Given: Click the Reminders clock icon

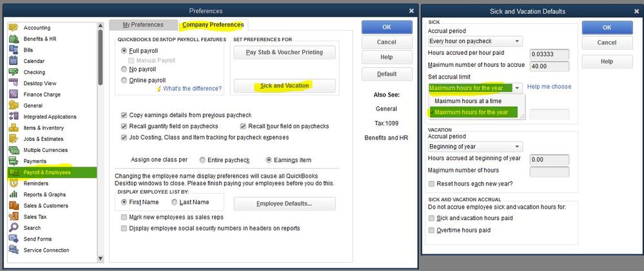Looking at the screenshot, I should [14, 183].
